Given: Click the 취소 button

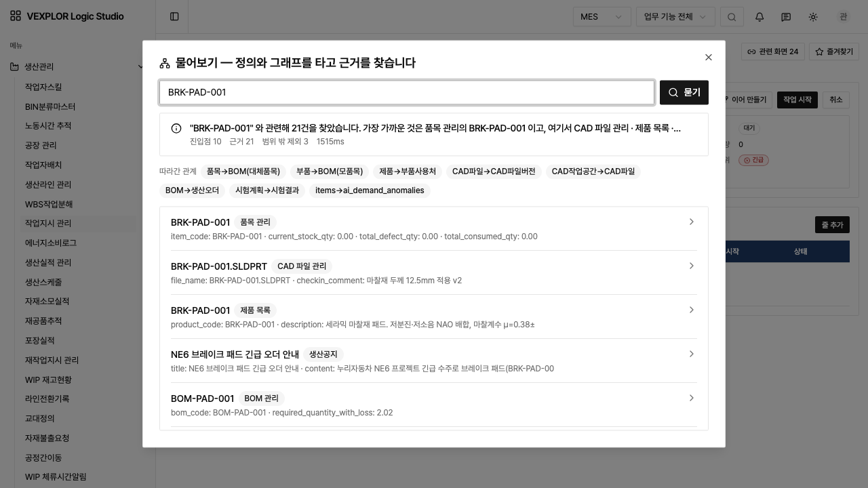Looking at the screenshot, I should 836,100.
